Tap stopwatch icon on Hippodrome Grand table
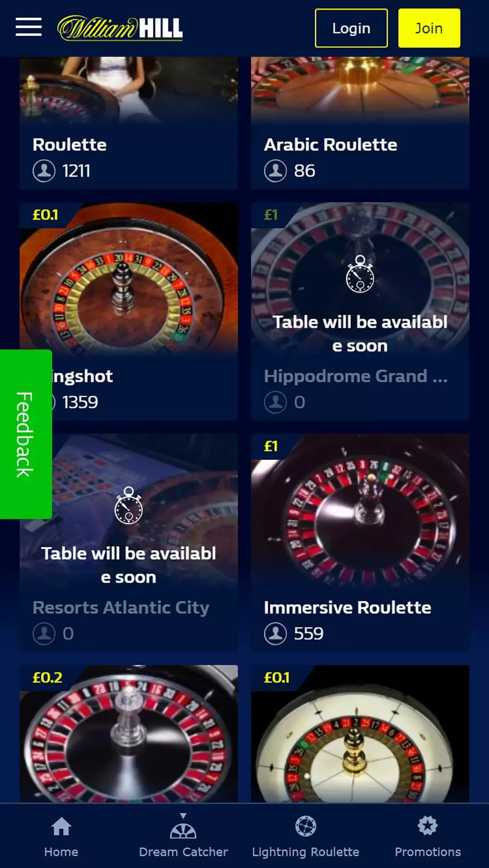Screen dimensions: 489x868 click(x=360, y=274)
